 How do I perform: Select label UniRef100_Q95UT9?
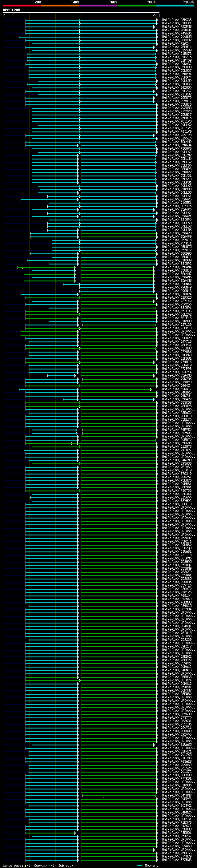point(177,98)
